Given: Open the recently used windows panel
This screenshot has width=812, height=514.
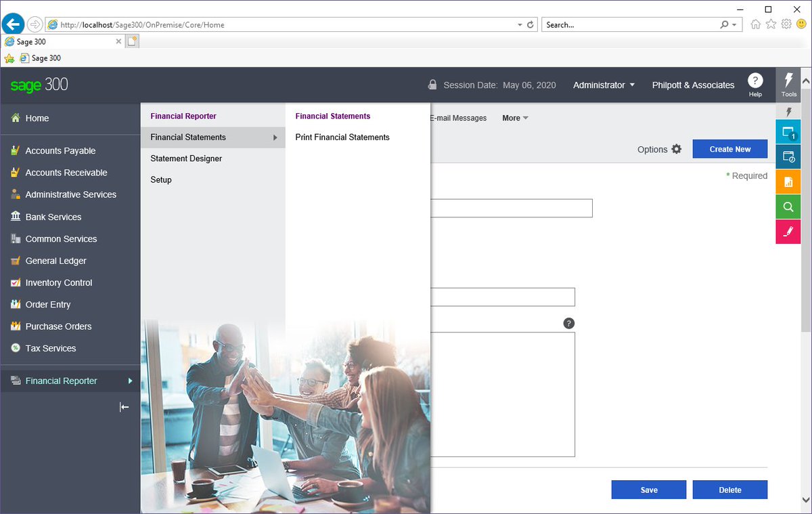Looking at the screenshot, I should [x=788, y=156].
